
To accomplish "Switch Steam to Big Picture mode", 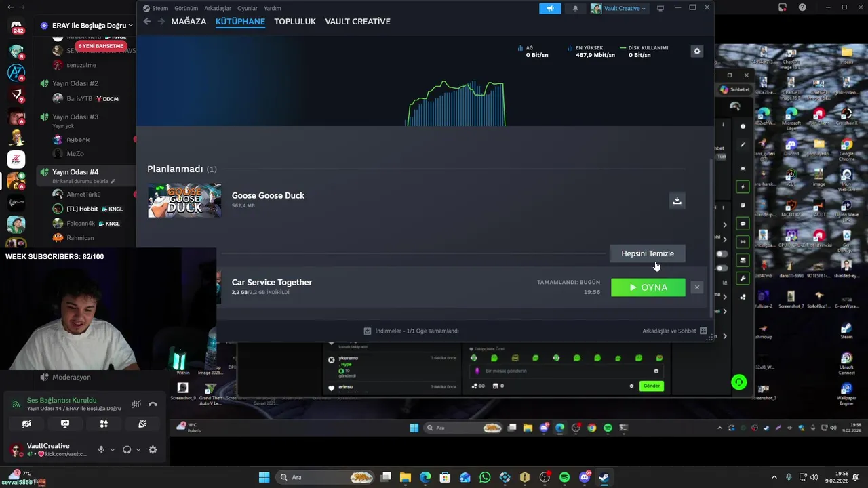I will tap(660, 8).
